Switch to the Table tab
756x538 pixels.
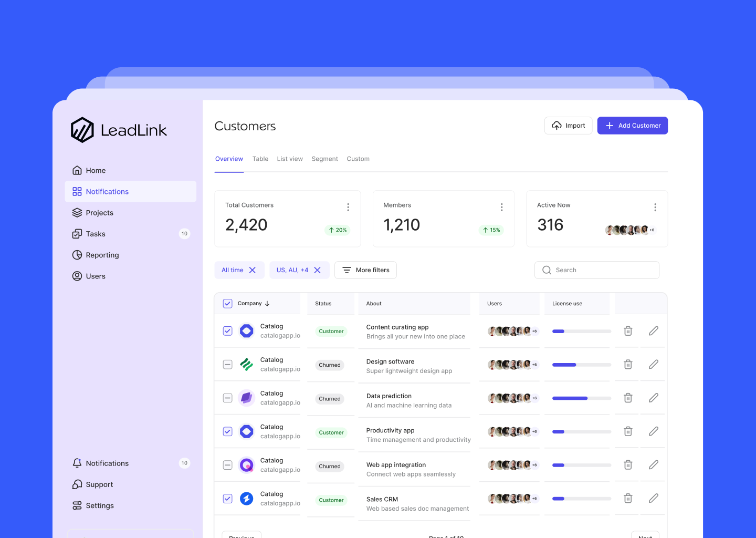coord(260,159)
